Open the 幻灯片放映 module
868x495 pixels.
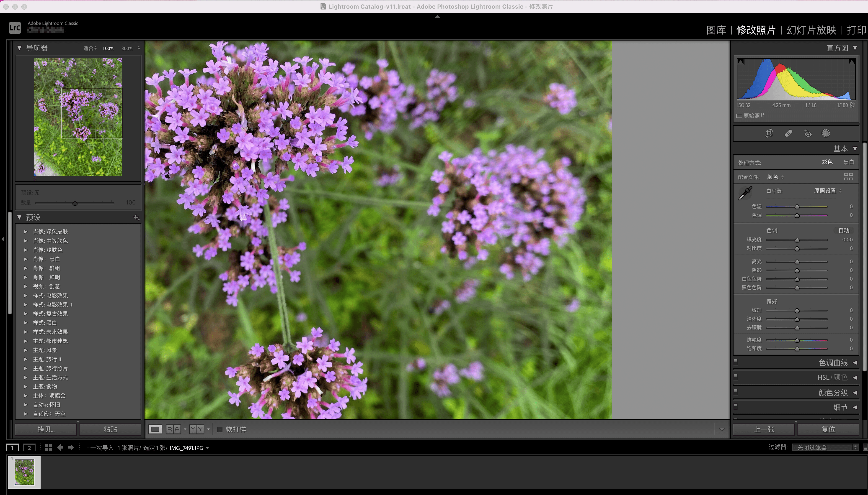[811, 30]
